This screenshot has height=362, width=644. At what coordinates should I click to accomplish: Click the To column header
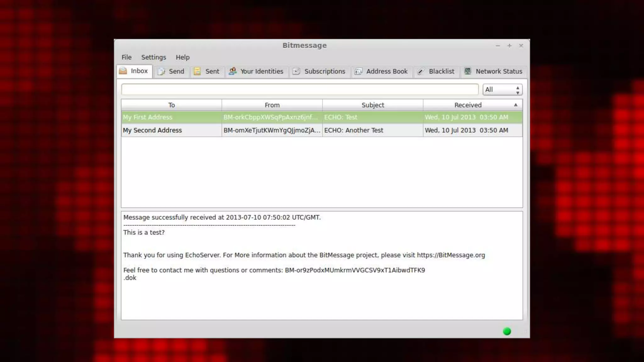point(171,105)
